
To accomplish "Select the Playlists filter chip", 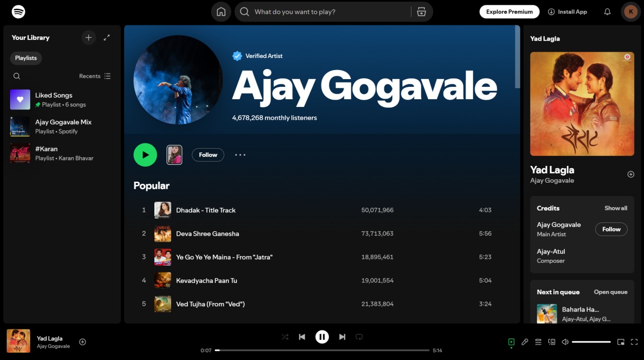I will [x=26, y=58].
